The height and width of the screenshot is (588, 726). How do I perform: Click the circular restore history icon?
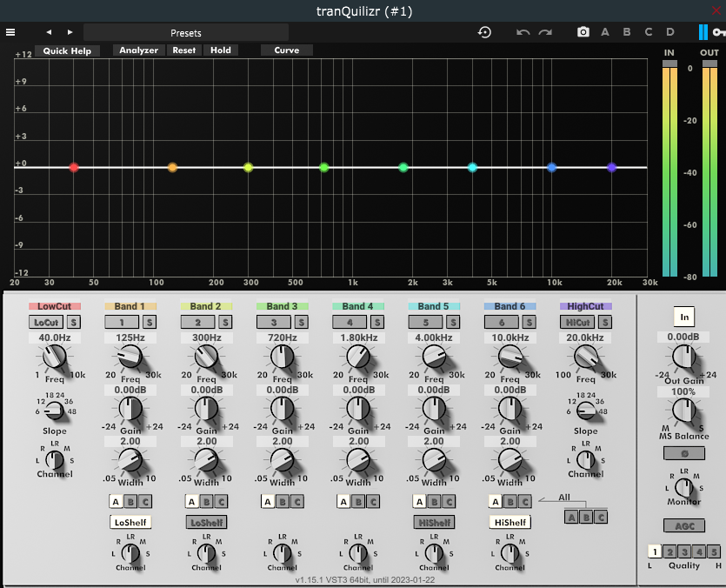484,32
